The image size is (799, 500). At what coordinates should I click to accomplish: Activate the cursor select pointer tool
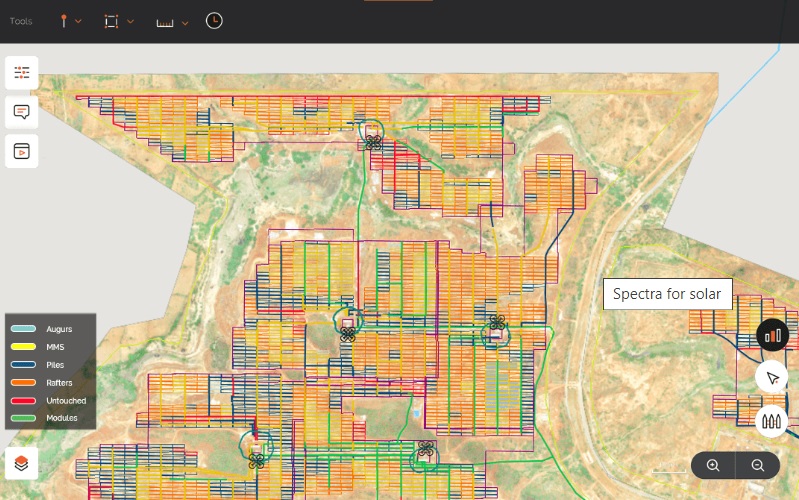(771, 378)
